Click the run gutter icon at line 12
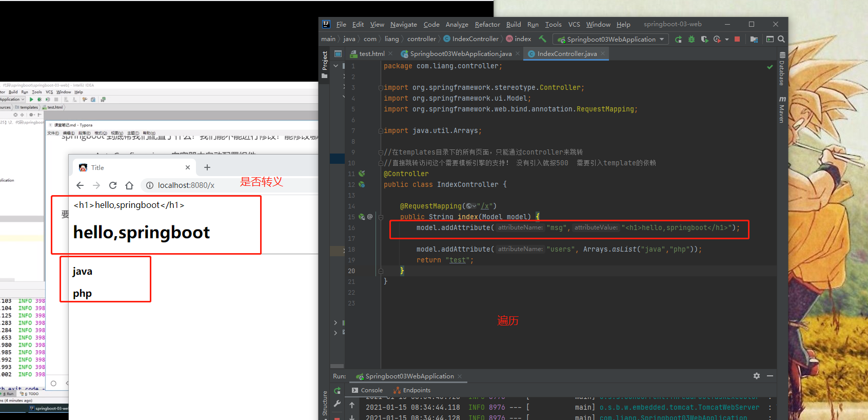This screenshot has width=868, height=420. click(362, 184)
